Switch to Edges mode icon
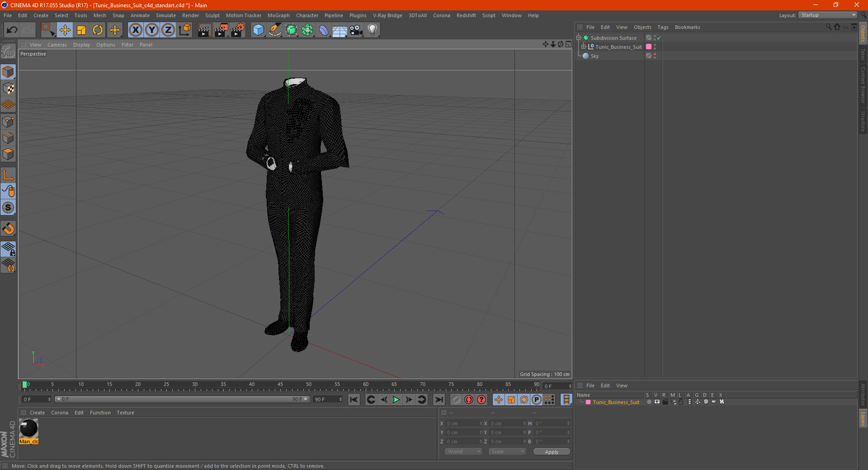Viewport: 868px width, 470px height. (8, 138)
